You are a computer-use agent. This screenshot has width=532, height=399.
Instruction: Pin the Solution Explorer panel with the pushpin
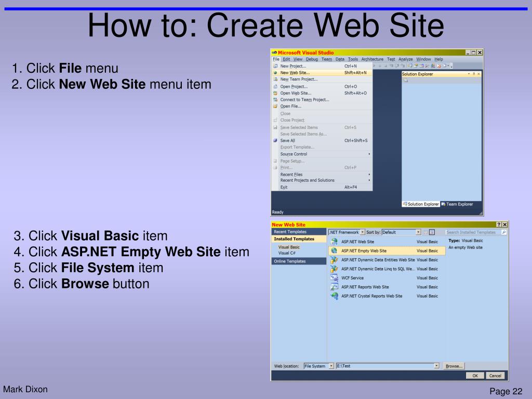click(474, 74)
